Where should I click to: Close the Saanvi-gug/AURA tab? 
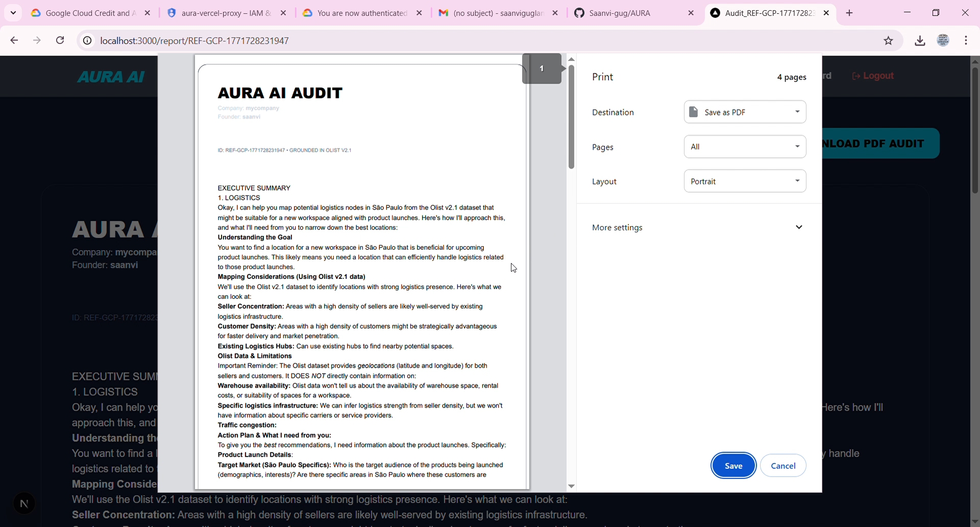691,13
